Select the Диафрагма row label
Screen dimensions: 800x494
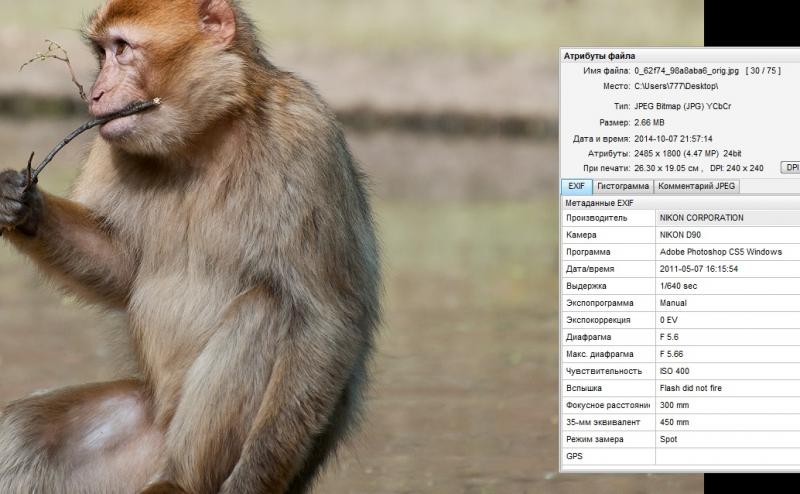point(588,337)
